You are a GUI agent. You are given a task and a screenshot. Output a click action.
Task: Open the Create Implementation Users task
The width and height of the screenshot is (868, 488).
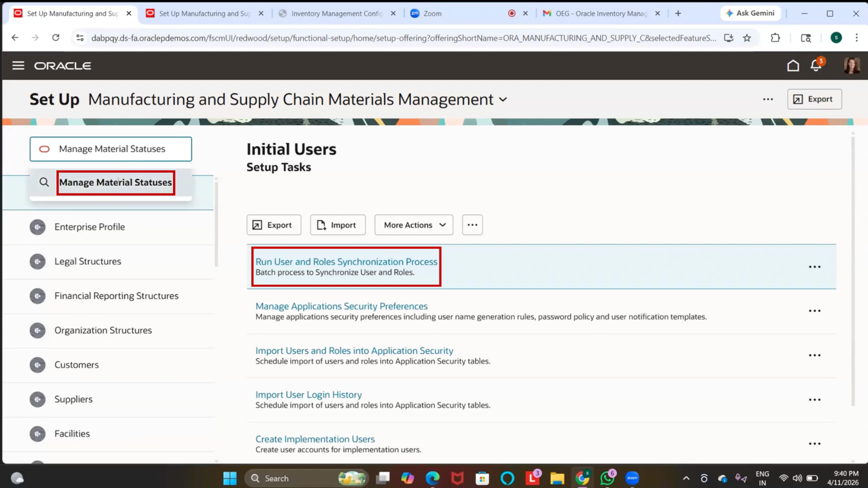point(315,439)
